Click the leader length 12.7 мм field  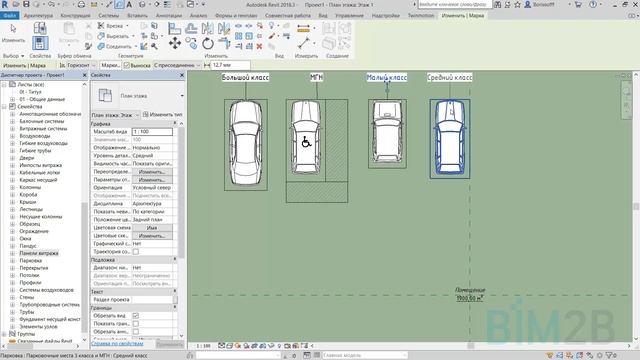(x=230, y=65)
